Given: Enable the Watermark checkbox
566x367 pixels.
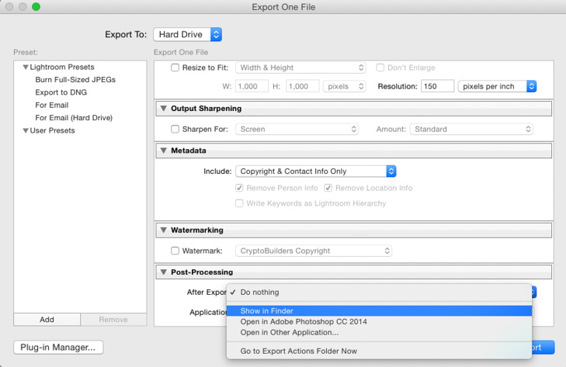Looking at the screenshot, I should point(175,251).
